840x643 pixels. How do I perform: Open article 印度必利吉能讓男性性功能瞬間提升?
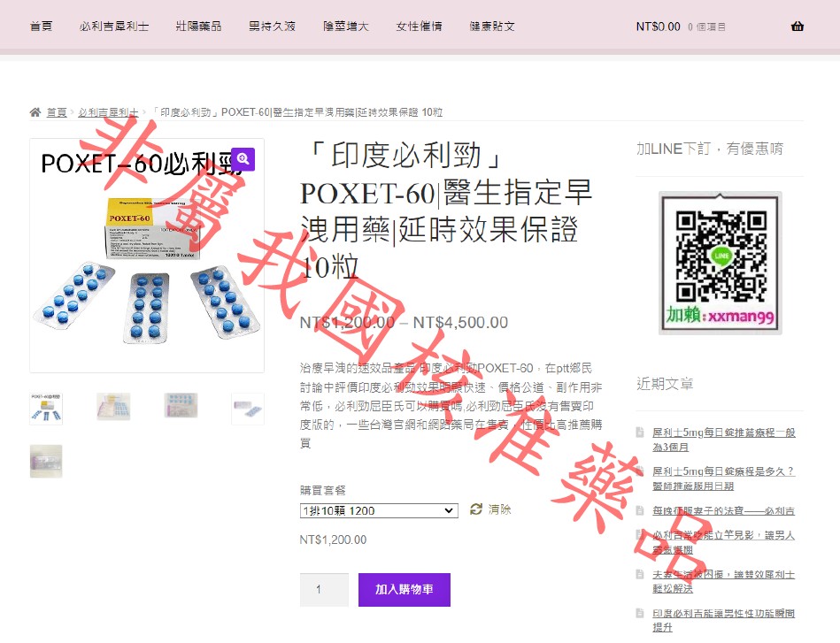click(723, 620)
